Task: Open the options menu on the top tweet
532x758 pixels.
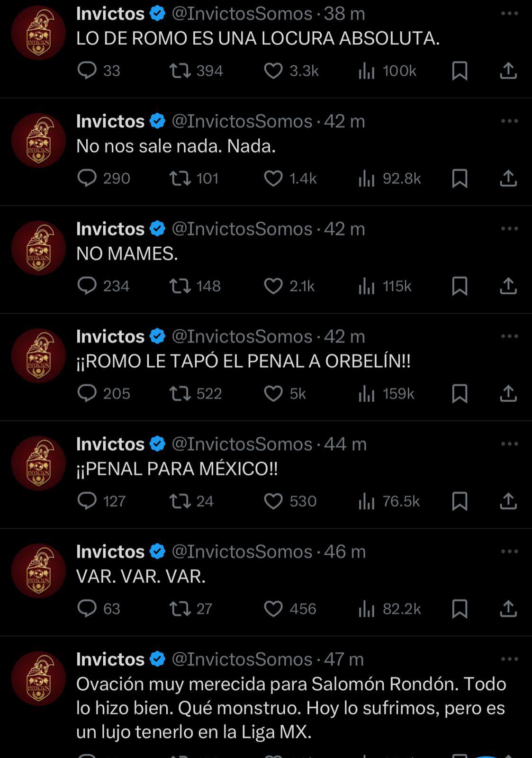Action: [x=509, y=13]
